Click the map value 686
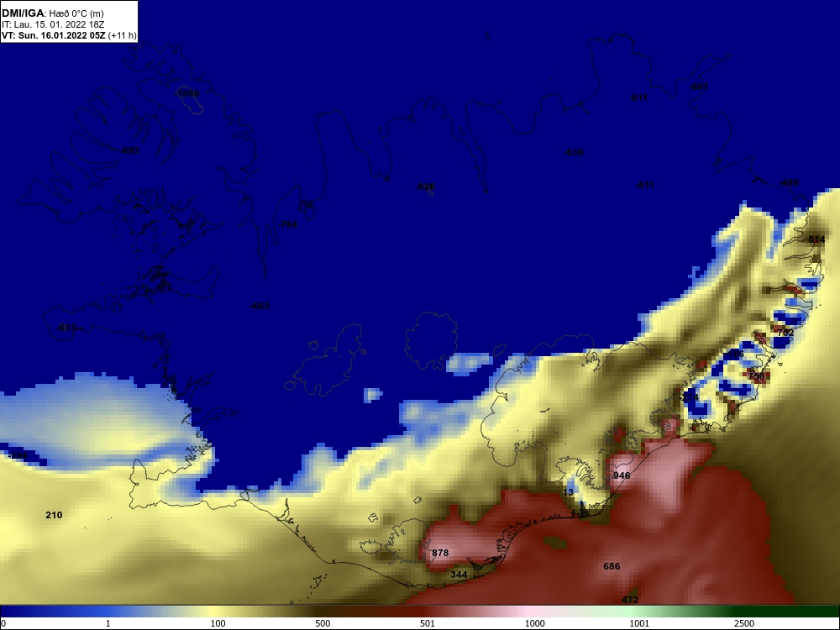Screen dimensions: 840x630 click(x=612, y=565)
